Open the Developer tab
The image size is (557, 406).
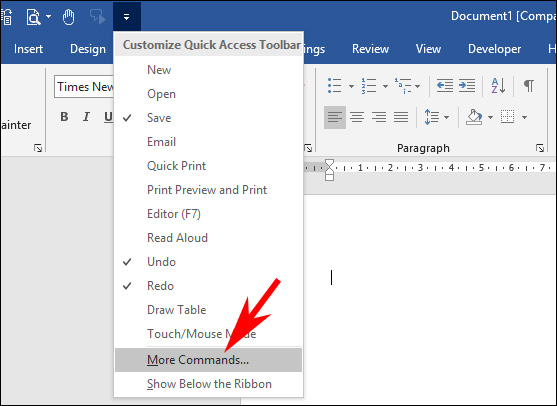click(494, 49)
